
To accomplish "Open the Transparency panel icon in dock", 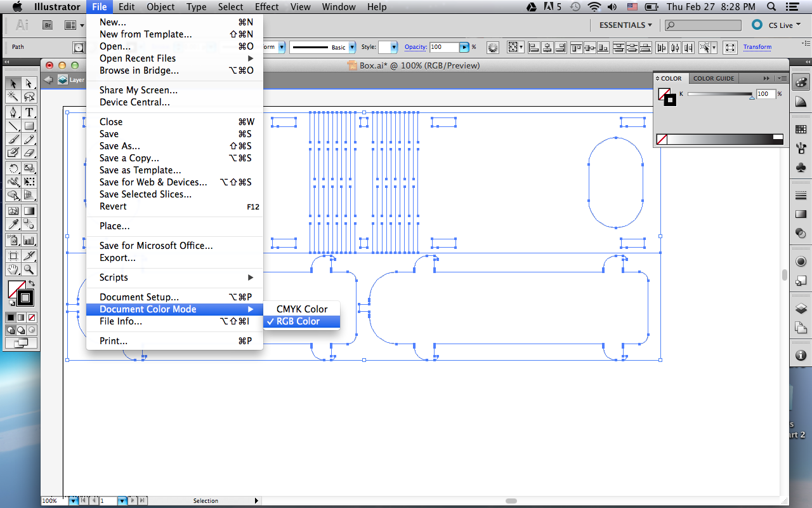I will (801, 233).
